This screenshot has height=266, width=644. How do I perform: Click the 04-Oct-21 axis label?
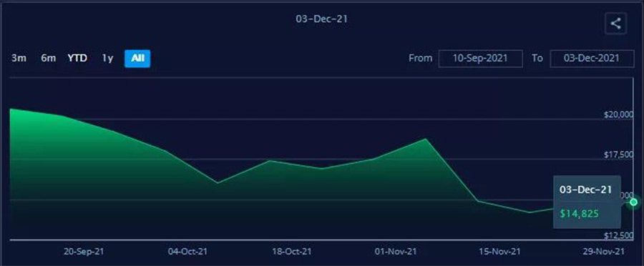[187, 251]
